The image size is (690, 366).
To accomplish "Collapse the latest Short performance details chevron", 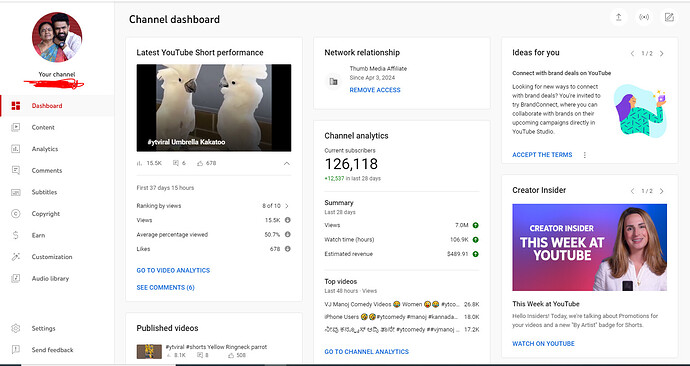I will click(x=286, y=163).
